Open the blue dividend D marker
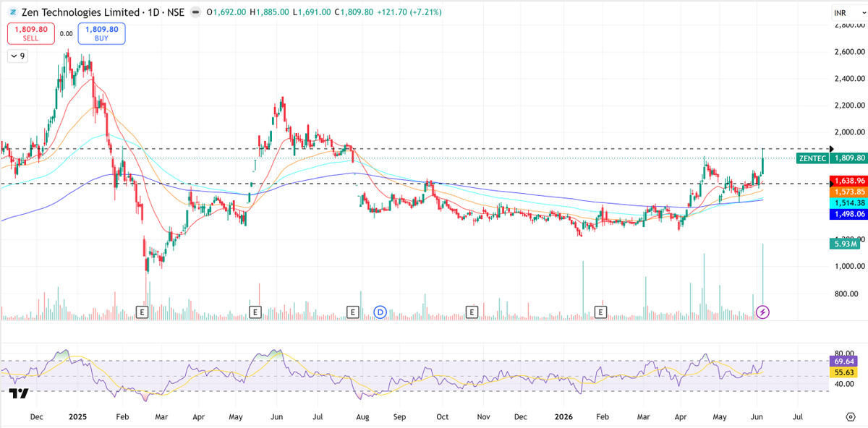The height and width of the screenshot is (428, 868). point(380,312)
